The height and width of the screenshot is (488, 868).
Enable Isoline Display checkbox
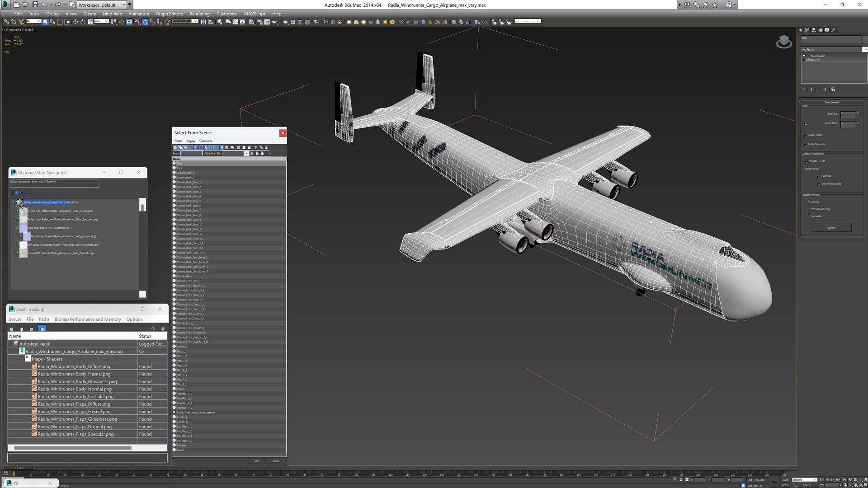coord(806,136)
